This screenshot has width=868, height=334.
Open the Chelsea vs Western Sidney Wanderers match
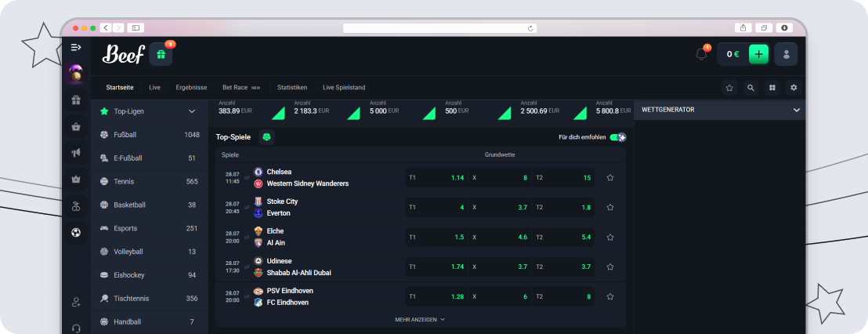tap(308, 178)
